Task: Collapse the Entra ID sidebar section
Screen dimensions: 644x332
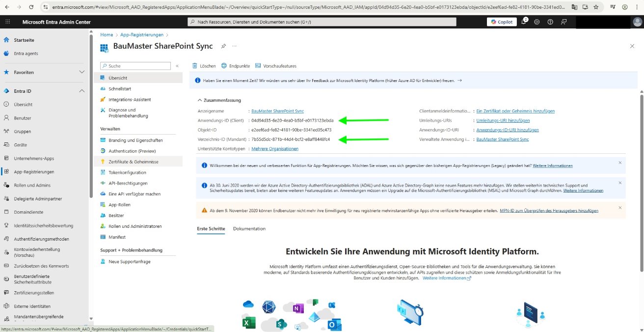Action: [x=82, y=91]
